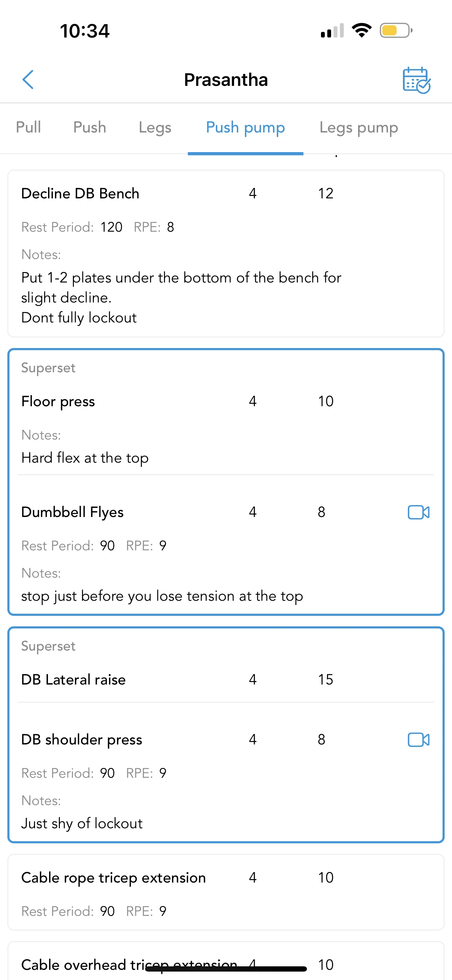The width and height of the screenshot is (452, 980).
Task: Open the Floor press exercise
Action: pyautogui.click(x=58, y=401)
